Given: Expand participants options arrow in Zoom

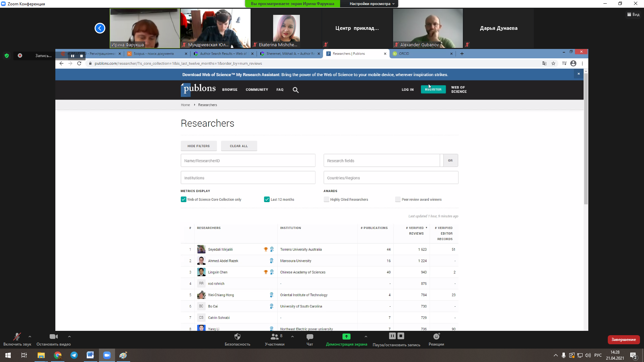Looking at the screenshot, I should [x=292, y=337].
